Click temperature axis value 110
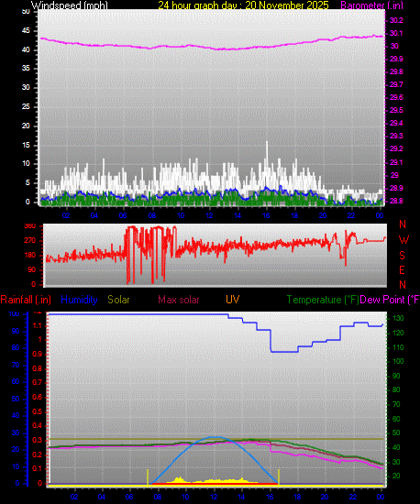The width and height of the screenshot is (420, 504). point(398,347)
